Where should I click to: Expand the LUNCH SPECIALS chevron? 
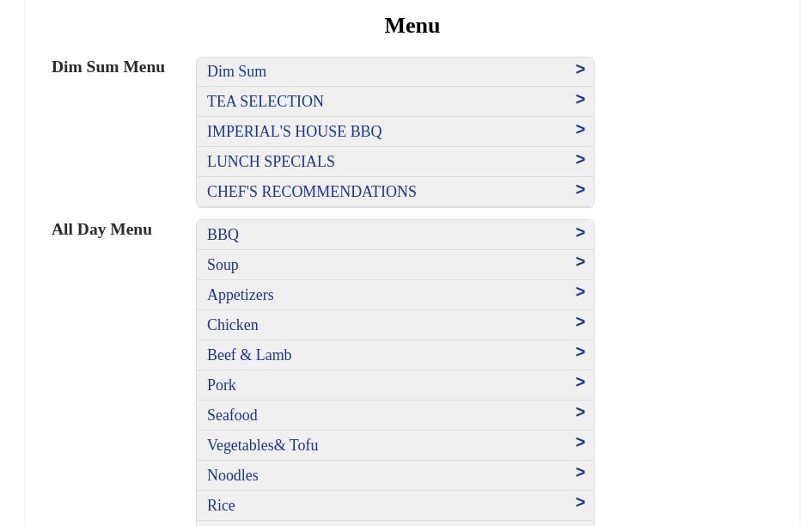(580, 160)
